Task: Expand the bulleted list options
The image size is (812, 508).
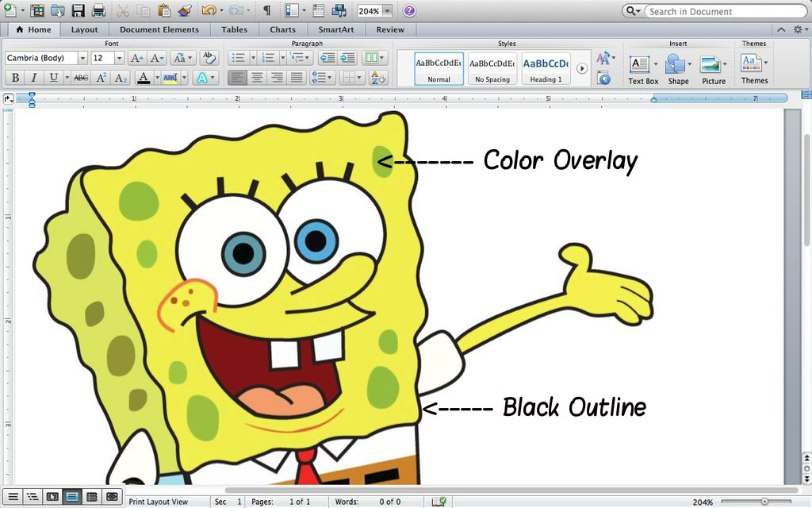Action: coord(253,58)
